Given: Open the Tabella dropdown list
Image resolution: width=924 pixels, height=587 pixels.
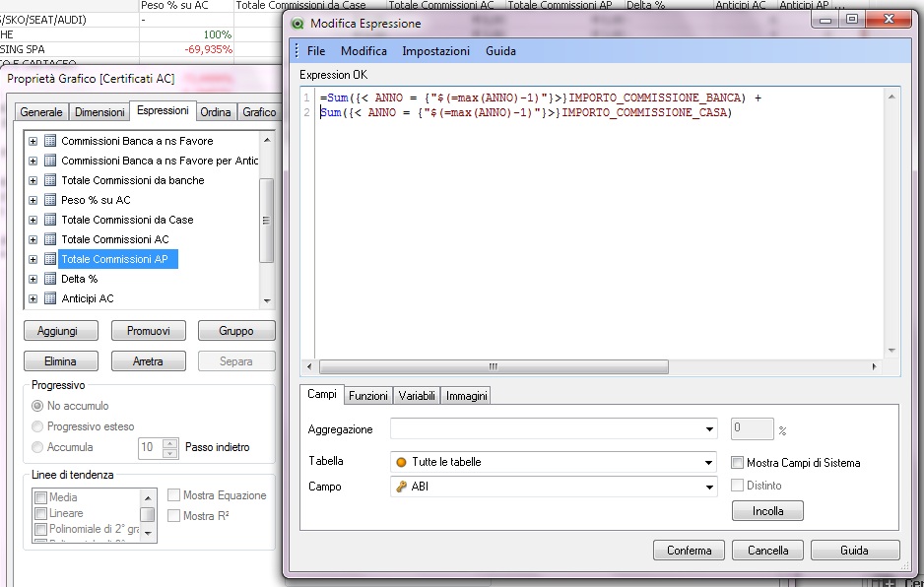Looking at the screenshot, I should pyautogui.click(x=709, y=462).
